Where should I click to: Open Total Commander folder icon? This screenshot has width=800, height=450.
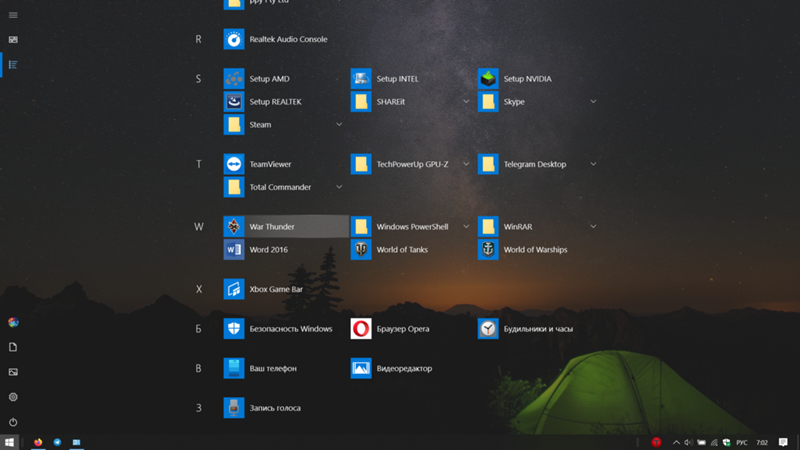point(234,187)
